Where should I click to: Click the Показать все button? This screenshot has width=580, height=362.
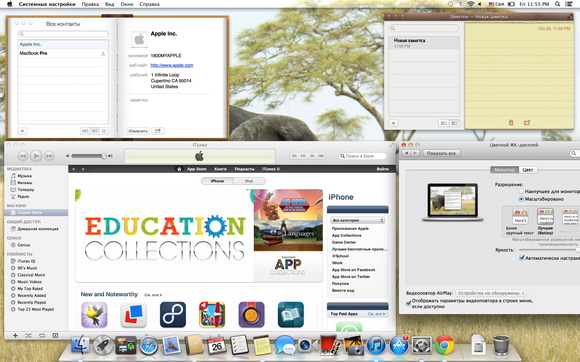point(441,153)
